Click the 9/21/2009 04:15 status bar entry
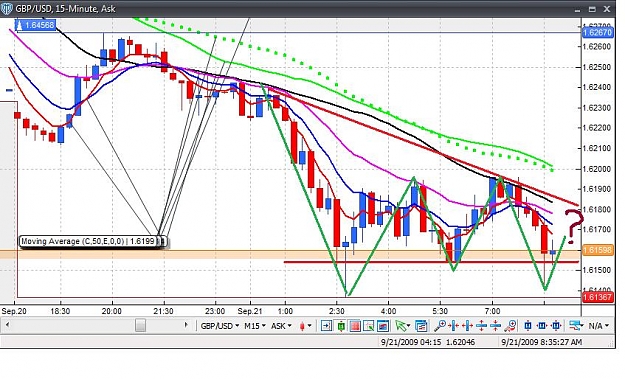 click(411, 342)
